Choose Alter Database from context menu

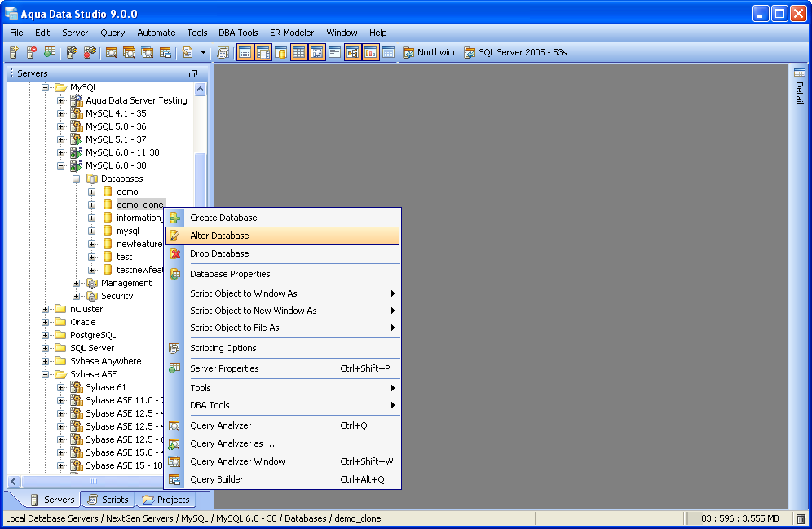click(x=283, y=236)
